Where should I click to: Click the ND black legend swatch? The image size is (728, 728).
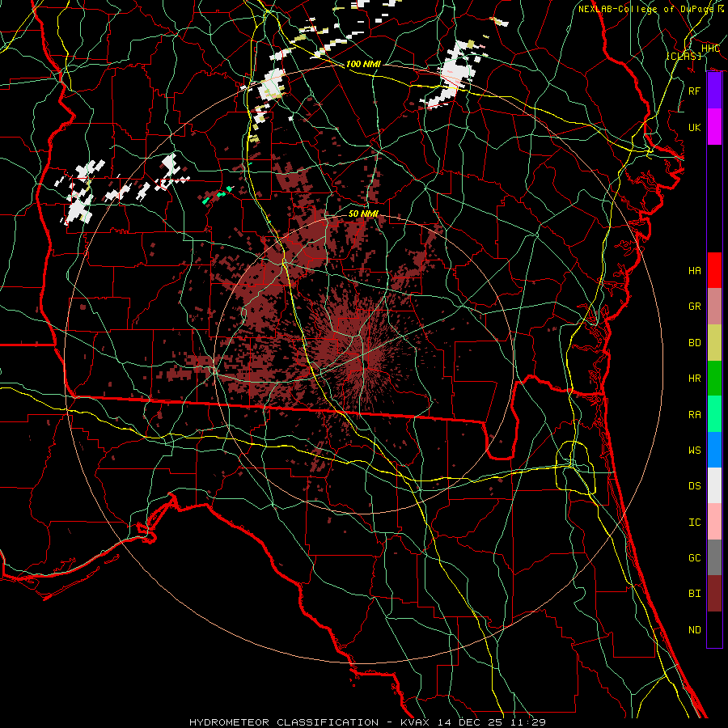(714, 629)
